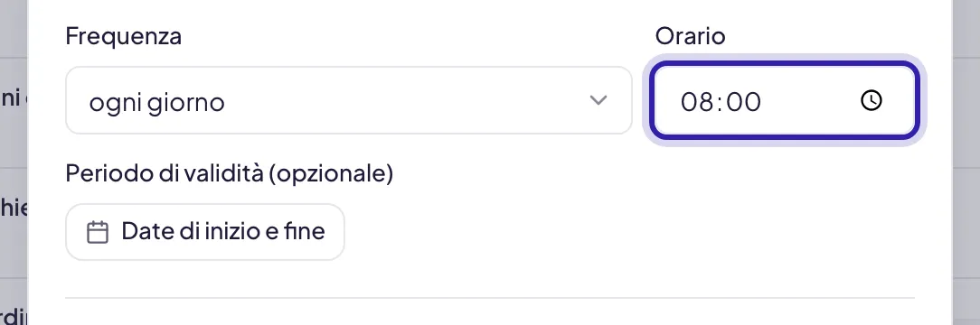Click the partially hidden "rdi" text at bottom-left
Screen dimensions: 980x325
[x=14, y=315]
